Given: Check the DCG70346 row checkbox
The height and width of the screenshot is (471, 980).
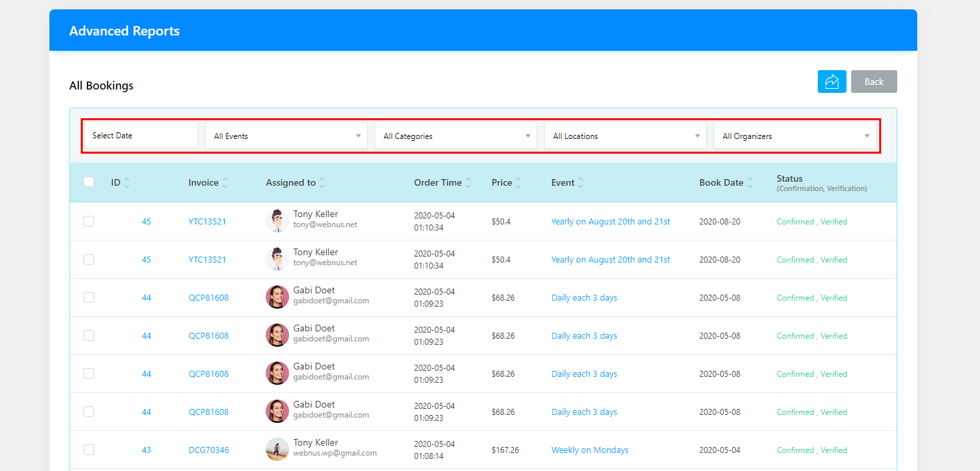Looking at the screenshot, I should tap(89, 450).
